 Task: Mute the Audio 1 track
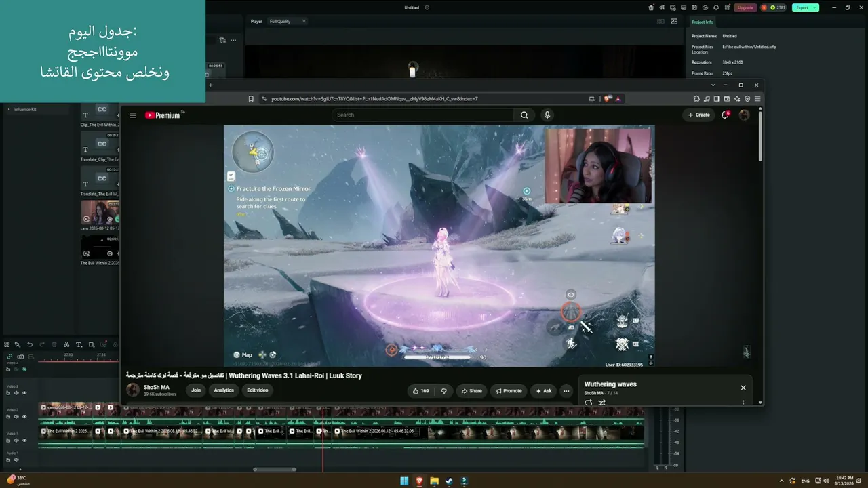[17, 460]
